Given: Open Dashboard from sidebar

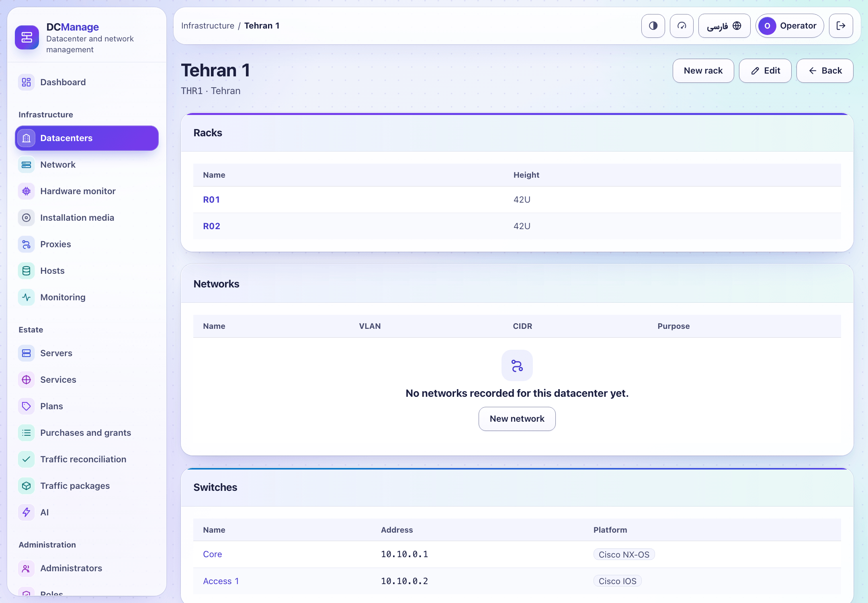Looking at the screenshot, I should (87, 82).
